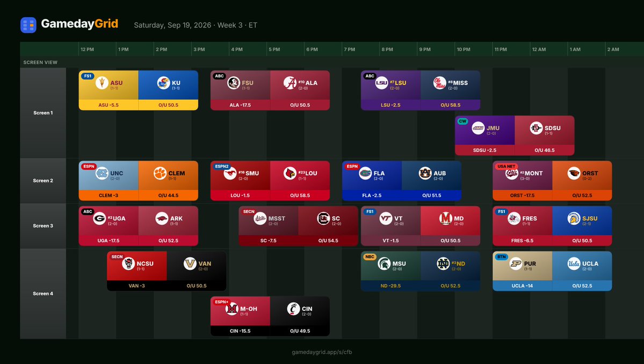The width and height of the screenshot is (644, 364).
Task: Click the SCREEN VIEW heading
Action: [40, 62]
